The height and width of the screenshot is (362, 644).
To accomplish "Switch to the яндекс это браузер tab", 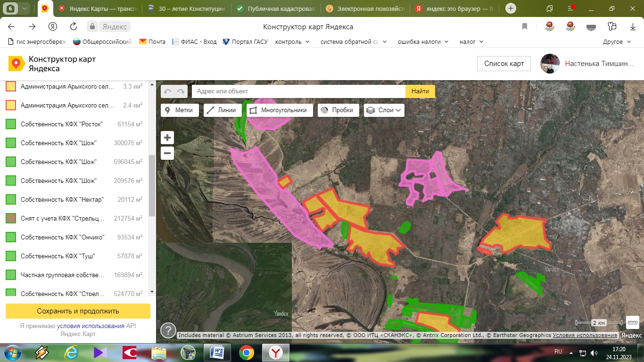I will [454, 8].
